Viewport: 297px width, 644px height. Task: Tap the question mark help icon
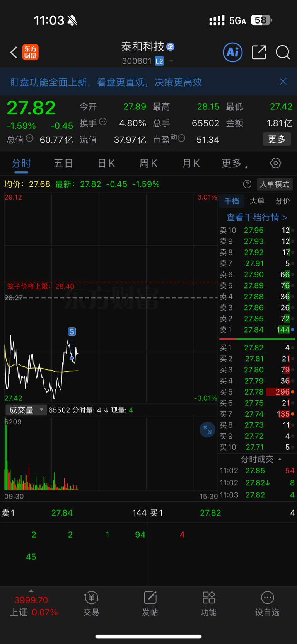point(247,184)
